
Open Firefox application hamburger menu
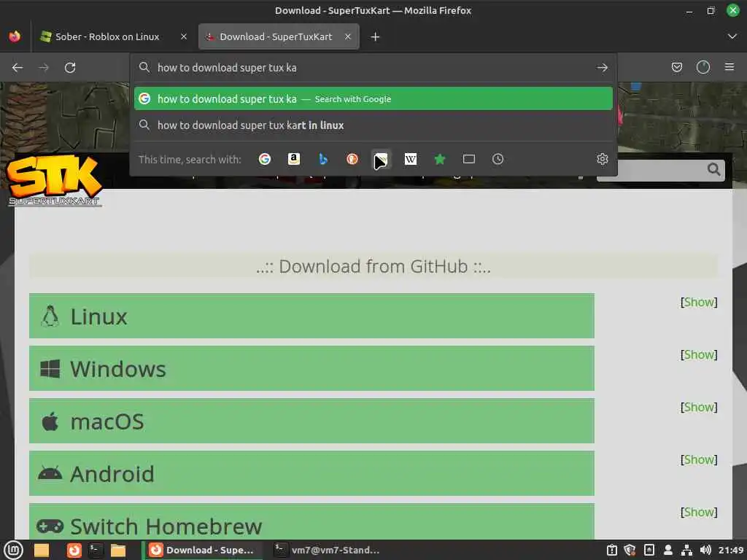pyautogui.click(x=729, y=67)
